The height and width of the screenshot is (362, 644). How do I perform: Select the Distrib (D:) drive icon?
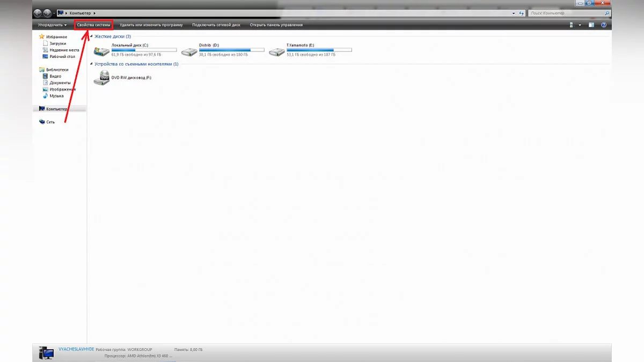pyautogui.click(x=189, y=51)
